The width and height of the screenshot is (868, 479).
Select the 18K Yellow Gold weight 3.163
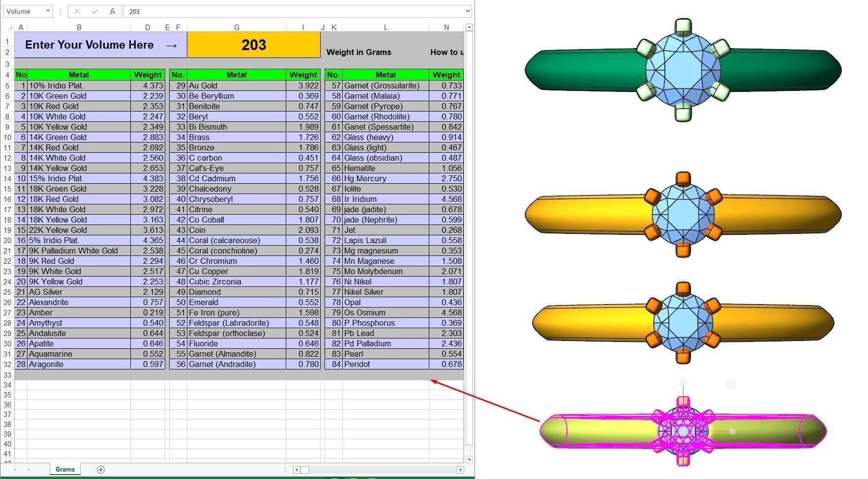148,220
